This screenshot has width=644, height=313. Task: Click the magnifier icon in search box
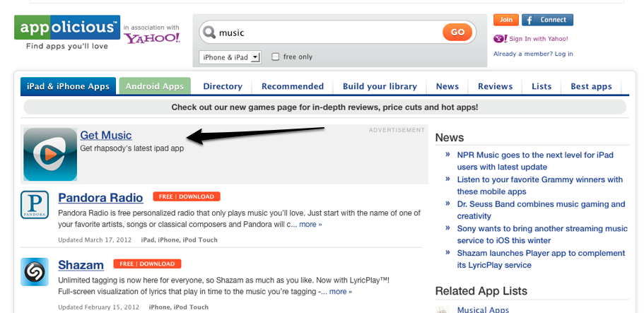(x=209, y=33)
